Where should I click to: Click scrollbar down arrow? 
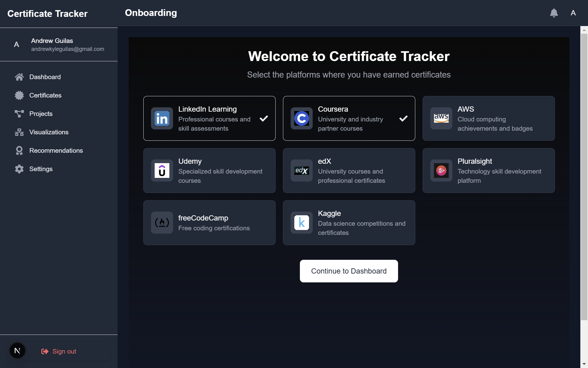point(584,364)
